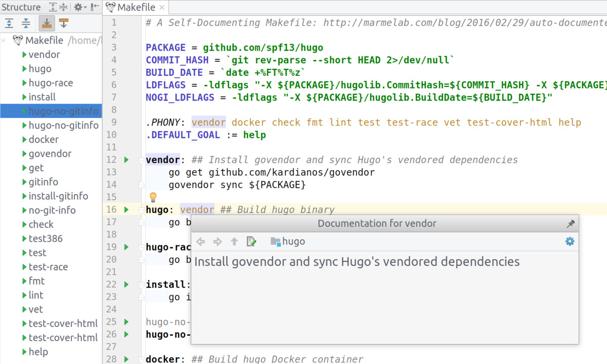Click the blue Collapse All toolbar icon
607x364 pixels.
pyautogui.click(x=26, y=23)
